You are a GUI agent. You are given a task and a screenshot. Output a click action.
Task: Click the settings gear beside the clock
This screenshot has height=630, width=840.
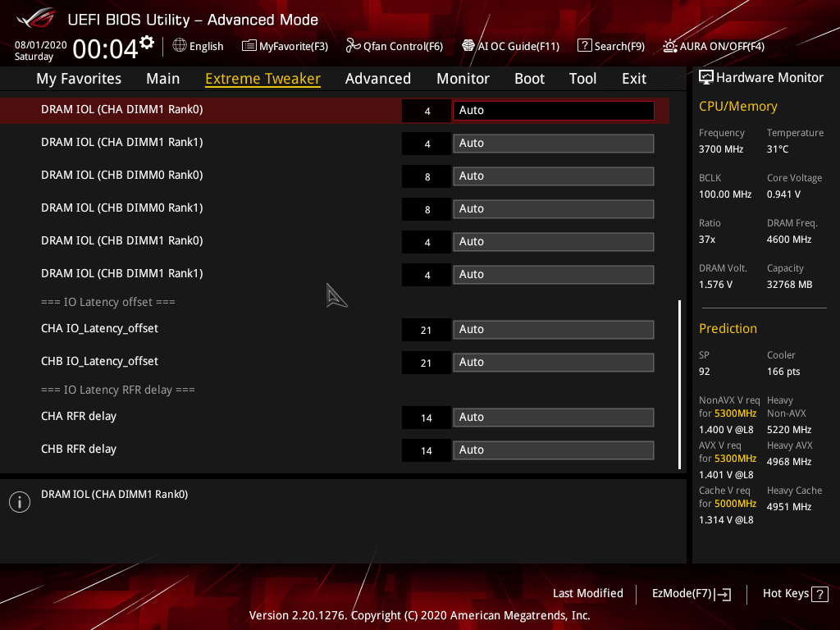(x=147, y=43)
